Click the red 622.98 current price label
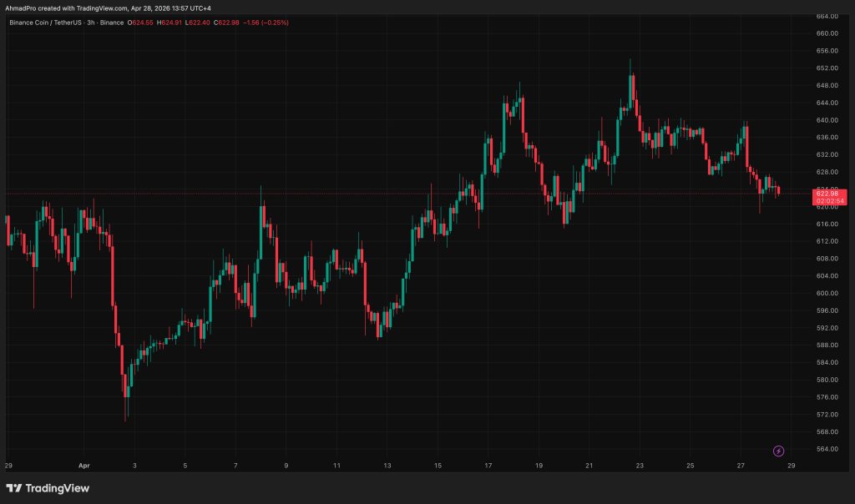855x504 pixels. 828,194
